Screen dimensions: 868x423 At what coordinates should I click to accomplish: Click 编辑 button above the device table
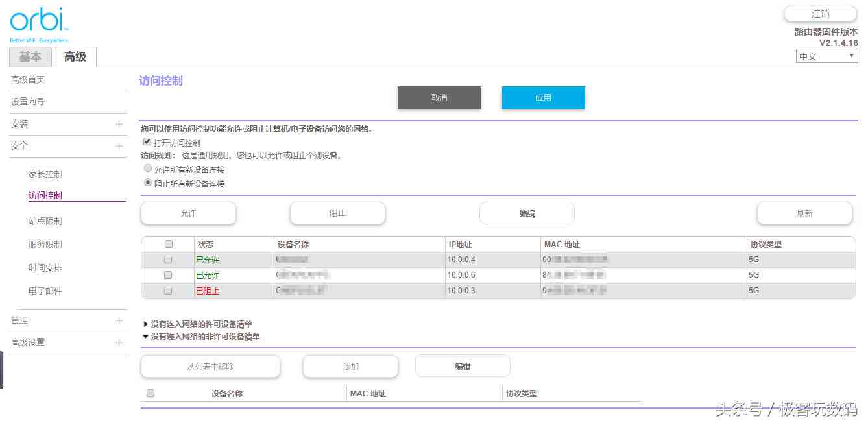(x=527, y=213)
